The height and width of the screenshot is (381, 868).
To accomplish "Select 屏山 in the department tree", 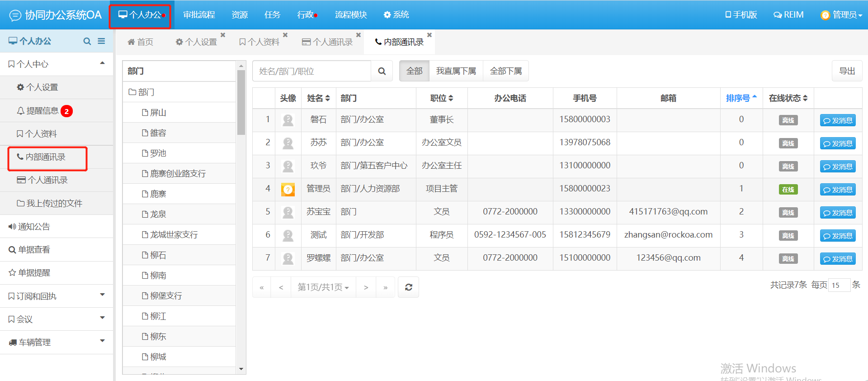I will 179,113.
